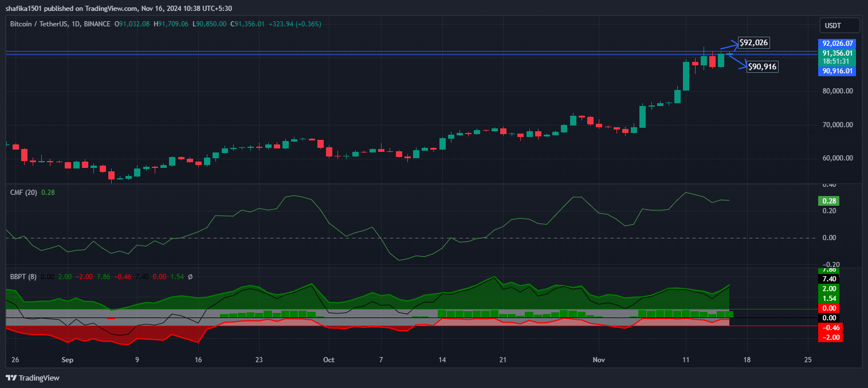
Task: Click the red -2.00 BBPT badge on price scale
Action: [x=829, y=338]
